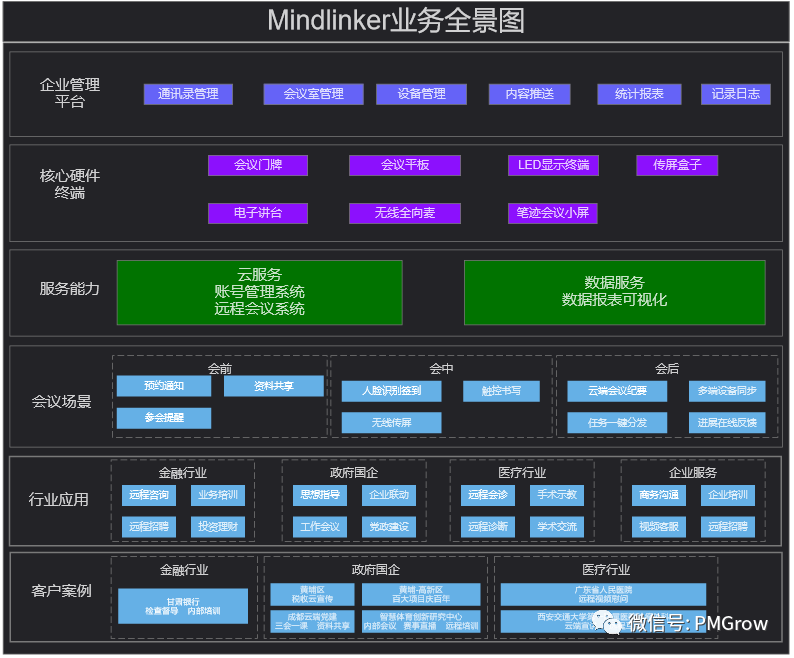Click the 会后 group heading
This screenshot has width=794, height=658.
(667, 369)
